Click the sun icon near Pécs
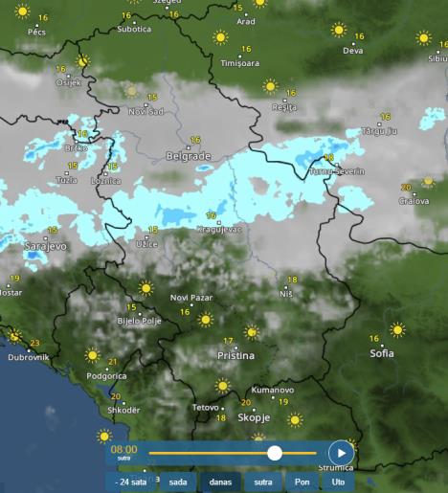Screen dimensions: 448x493 (22, 11)
